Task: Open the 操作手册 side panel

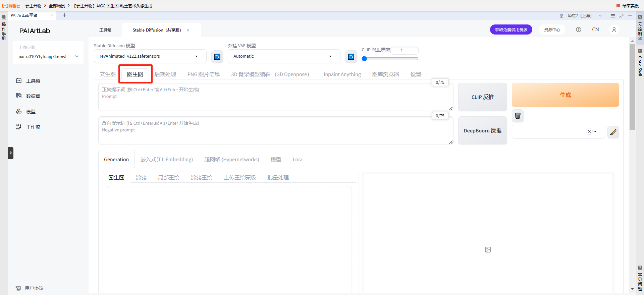Action: pos(4,28)
